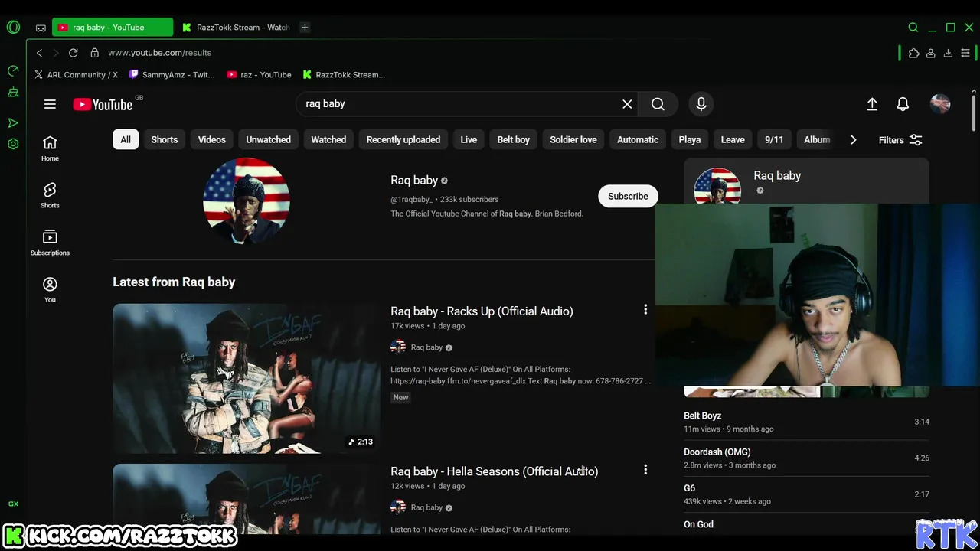Select Recently uploaded filter chip
The height and width of the screenshot is (551, 980).
coord(403,139)
